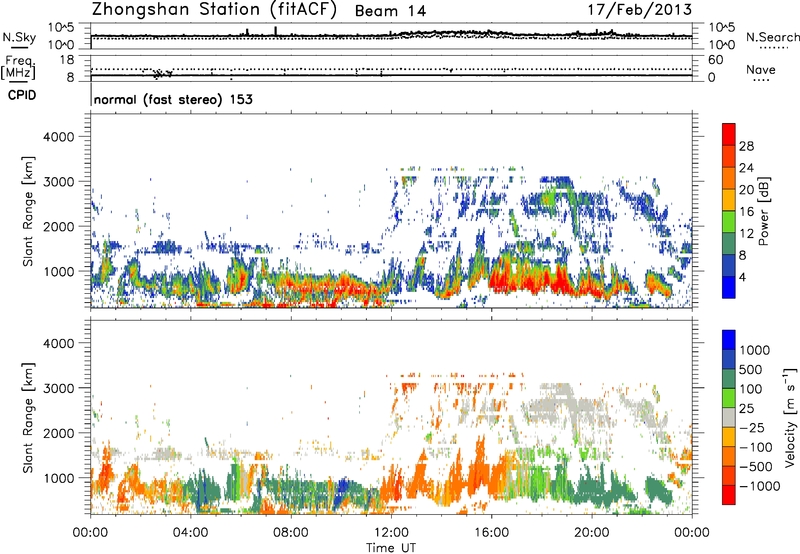Screen dimensions: 800x554
Task: Click the '10^5' left sky-noise tick
Action: 61,28
